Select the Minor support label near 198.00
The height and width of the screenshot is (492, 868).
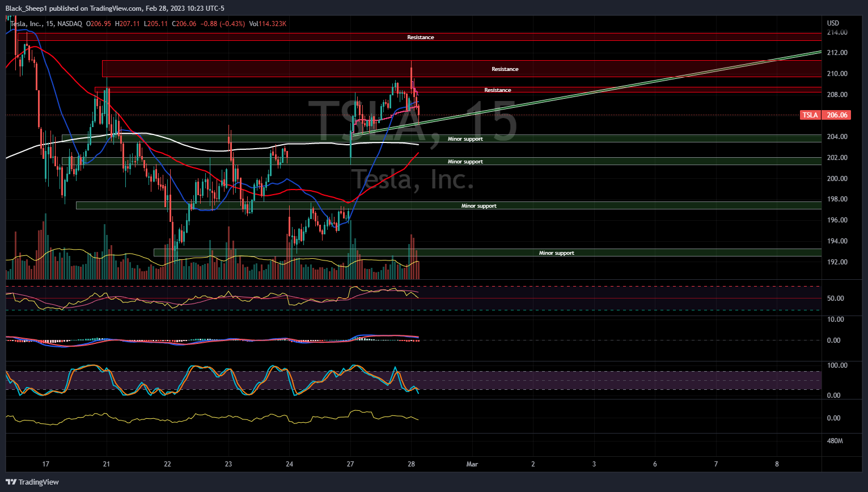click(479, 206)
